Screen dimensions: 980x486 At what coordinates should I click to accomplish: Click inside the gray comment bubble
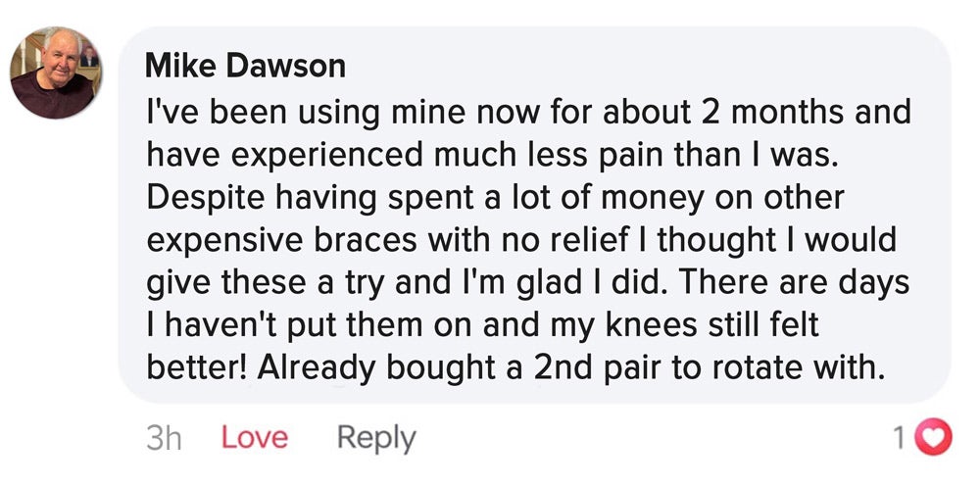[535, 215]
